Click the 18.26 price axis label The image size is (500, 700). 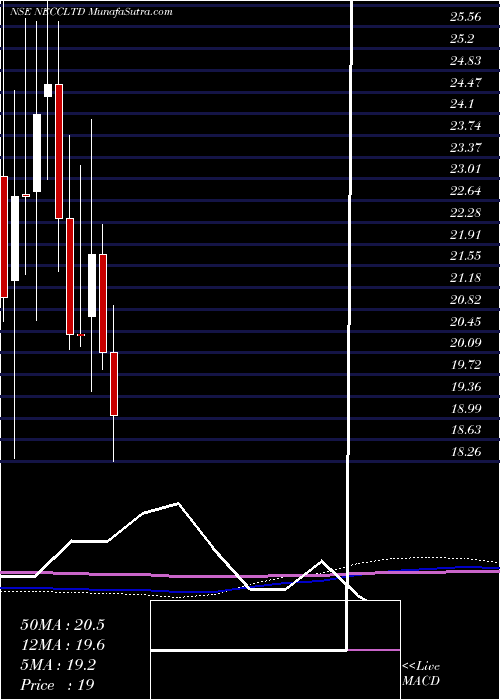tap(466, 451)
